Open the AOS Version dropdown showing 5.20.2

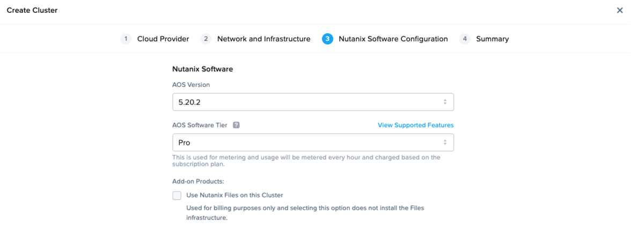[x=313, y=102]
